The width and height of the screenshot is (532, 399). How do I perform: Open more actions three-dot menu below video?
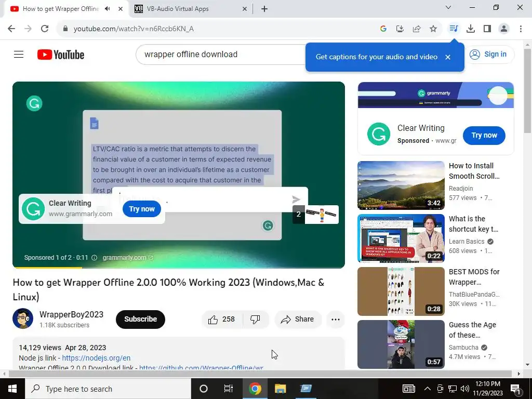pos(336,320)
